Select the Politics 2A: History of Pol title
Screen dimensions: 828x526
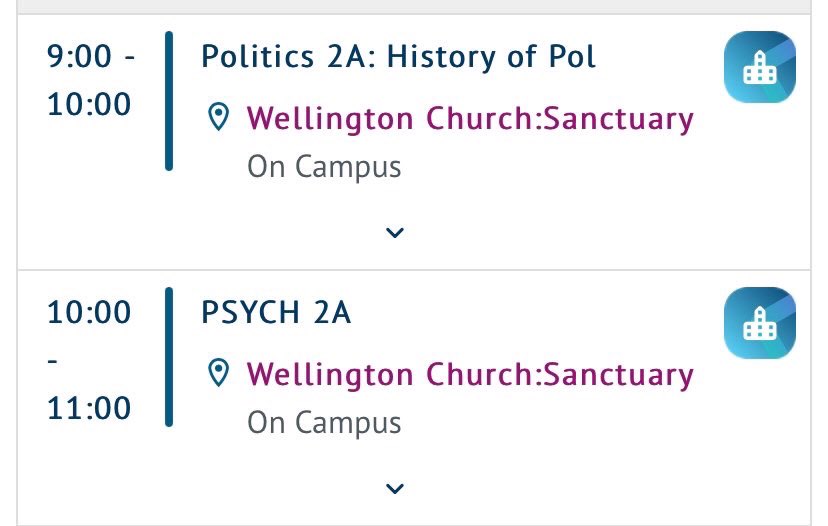(x=399, y=57)
